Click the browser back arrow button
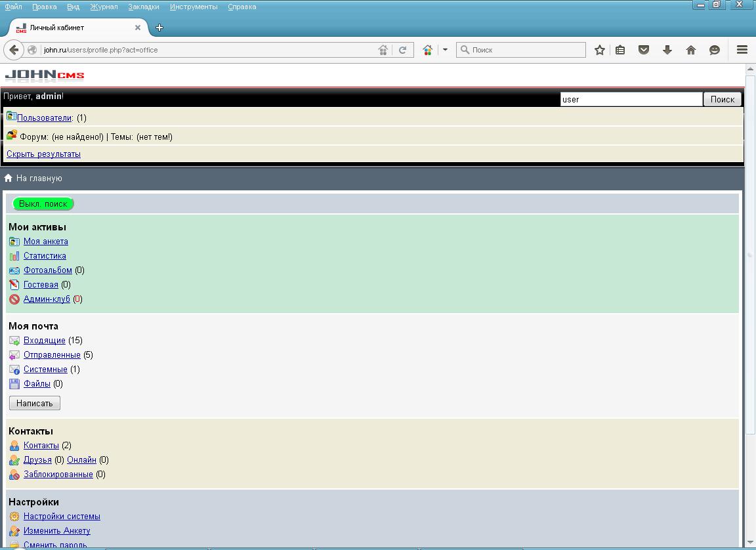The image size is (756, 550). point(14,50)
